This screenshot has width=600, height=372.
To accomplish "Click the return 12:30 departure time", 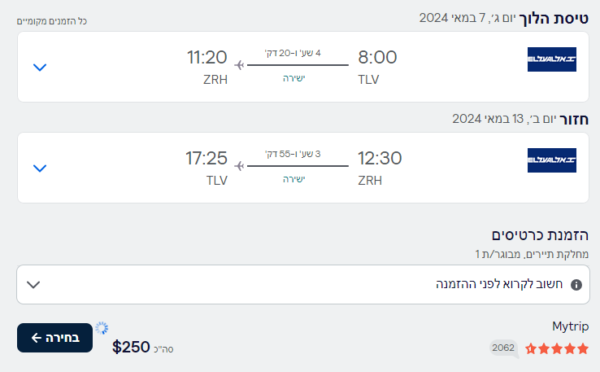I will [x=380, y=158].
